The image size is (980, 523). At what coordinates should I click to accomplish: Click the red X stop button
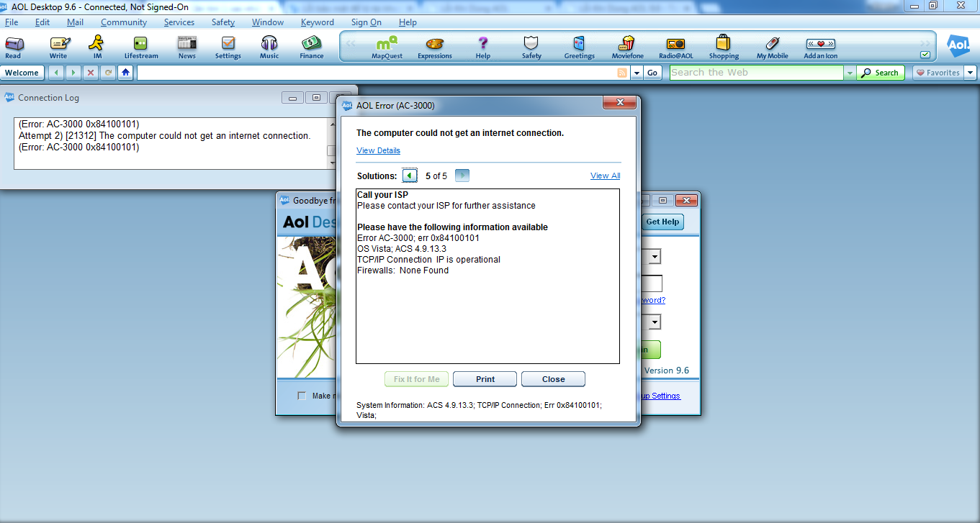pyautogui.click(x=90, y=73)
